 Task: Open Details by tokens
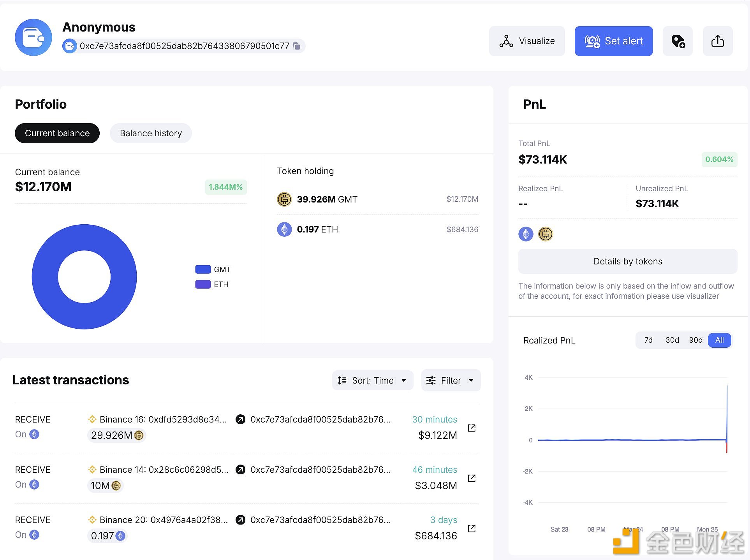pyautogui.click(x=627, y=261)
